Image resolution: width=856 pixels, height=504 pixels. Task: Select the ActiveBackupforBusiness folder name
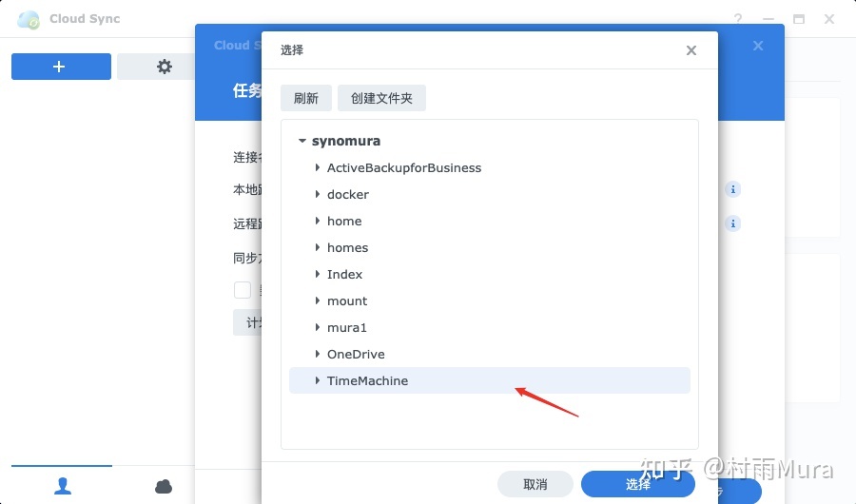point(404,167)
